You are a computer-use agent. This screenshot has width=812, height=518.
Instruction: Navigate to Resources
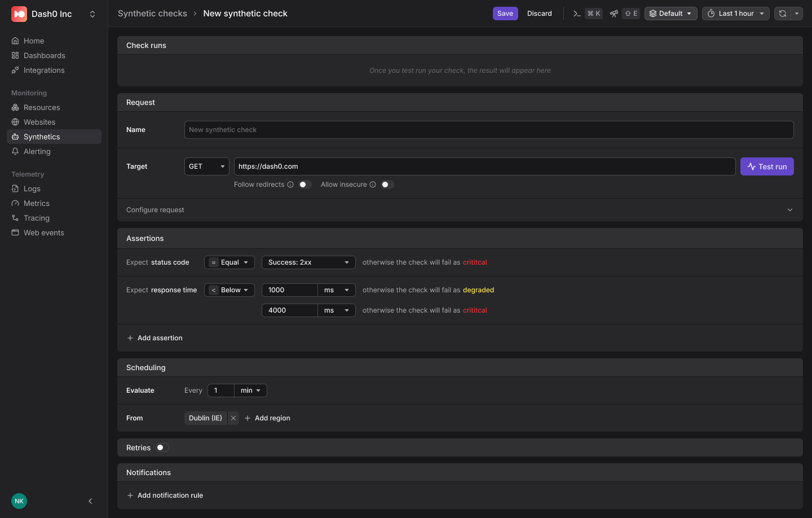(x=54, y=107)
